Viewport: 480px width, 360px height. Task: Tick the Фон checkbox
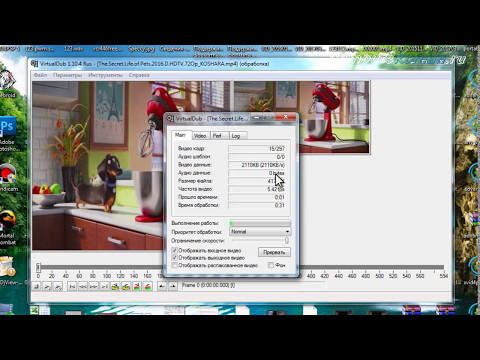point(271,265)
